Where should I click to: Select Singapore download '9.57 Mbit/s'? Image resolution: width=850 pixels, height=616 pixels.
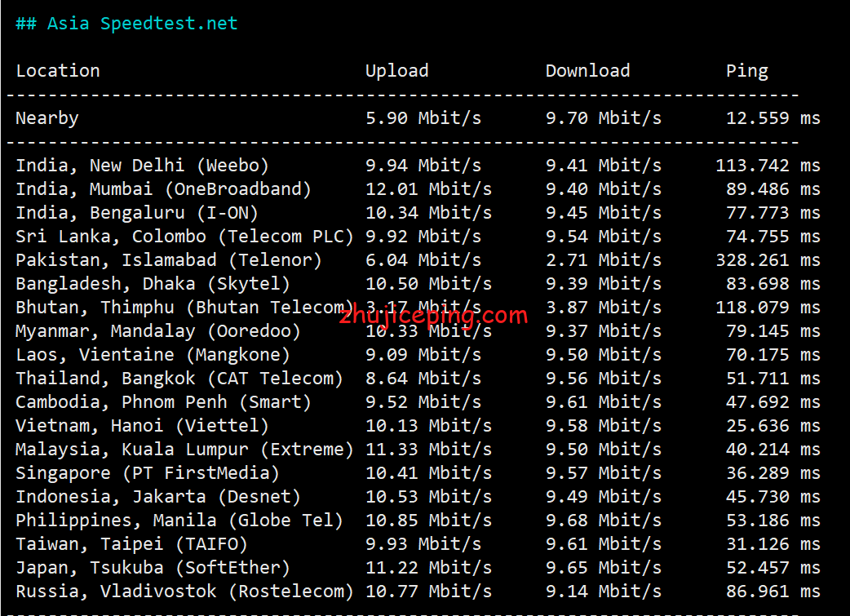(604, 473)
